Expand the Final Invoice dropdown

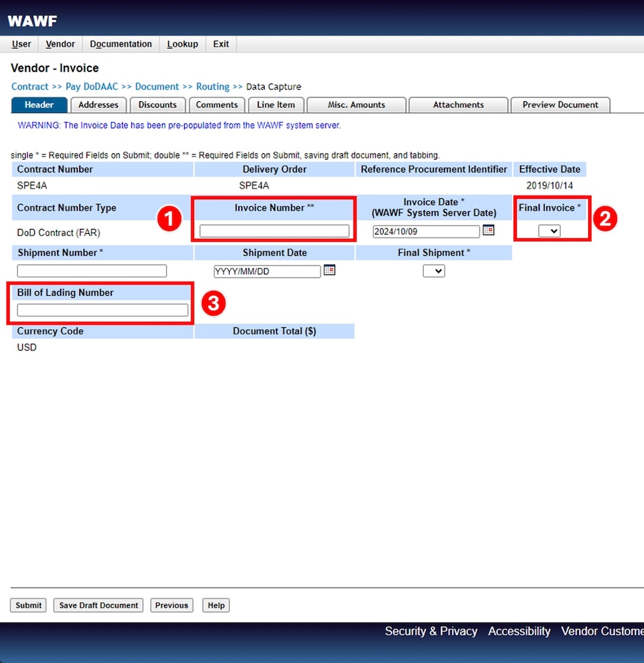coord(549,231)
